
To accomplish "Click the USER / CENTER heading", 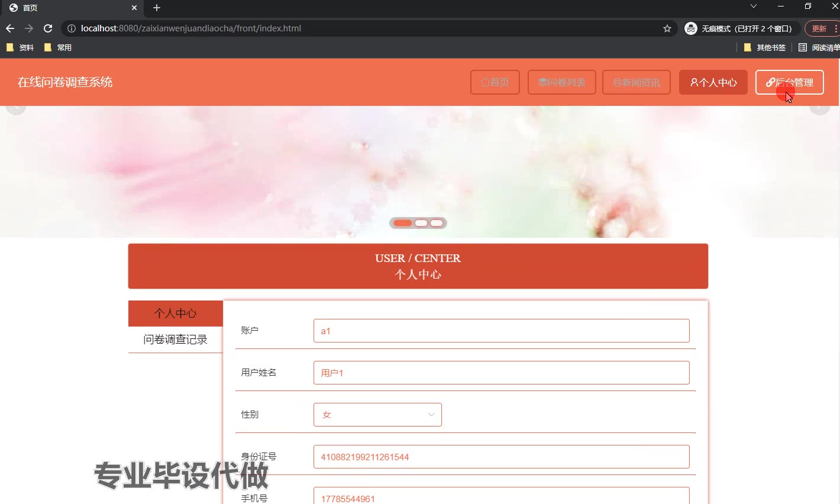I will 418,258.
